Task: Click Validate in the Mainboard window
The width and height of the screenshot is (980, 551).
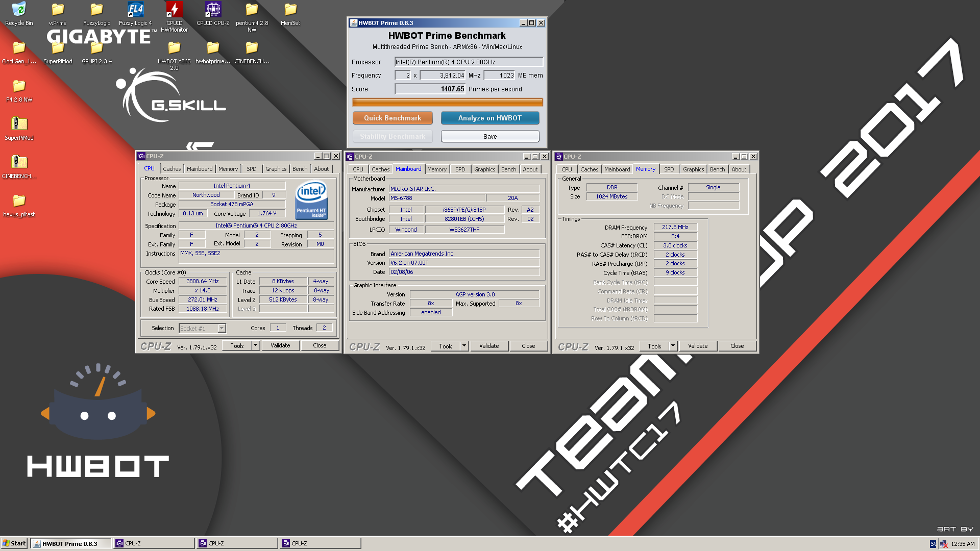Action: (x=489, y=346)
